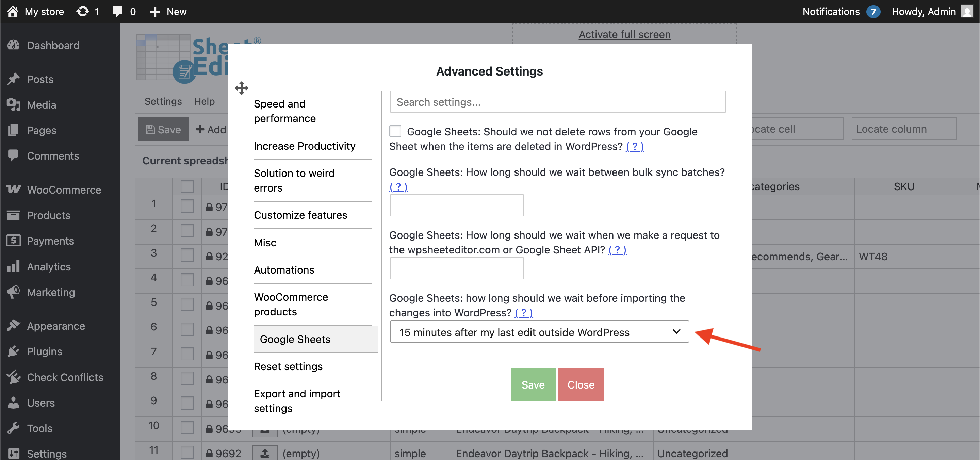Open the Settings menu above the spreadsheet
Image resolution: width=980 pixels, height=460 pixels.
[163, 101]
